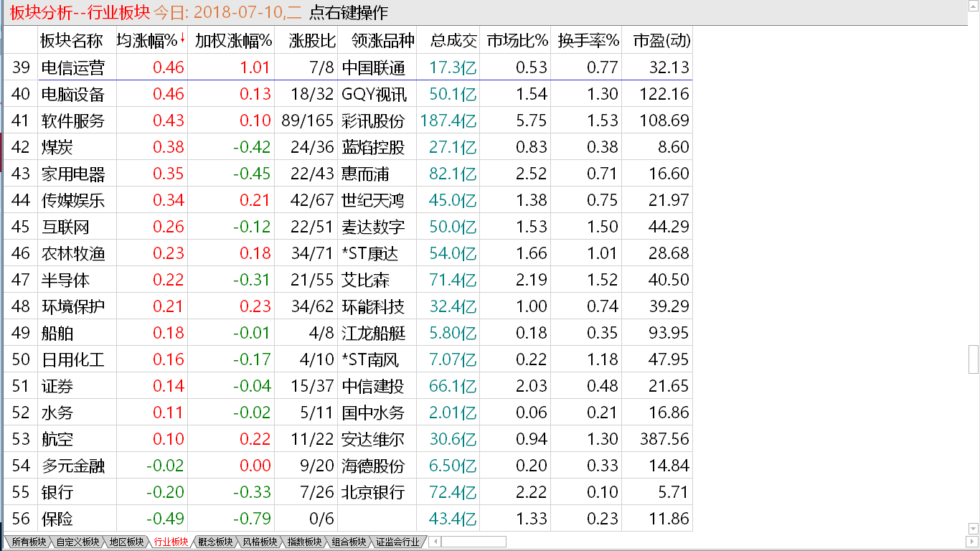Select the 电信运营 sector row
Viewport: 980px width, 551px height.
coord(348,67)
